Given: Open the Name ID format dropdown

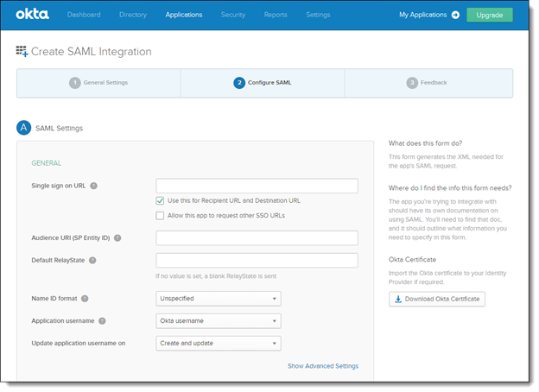Looking at the screenshot, I should [x=219, y=299].
